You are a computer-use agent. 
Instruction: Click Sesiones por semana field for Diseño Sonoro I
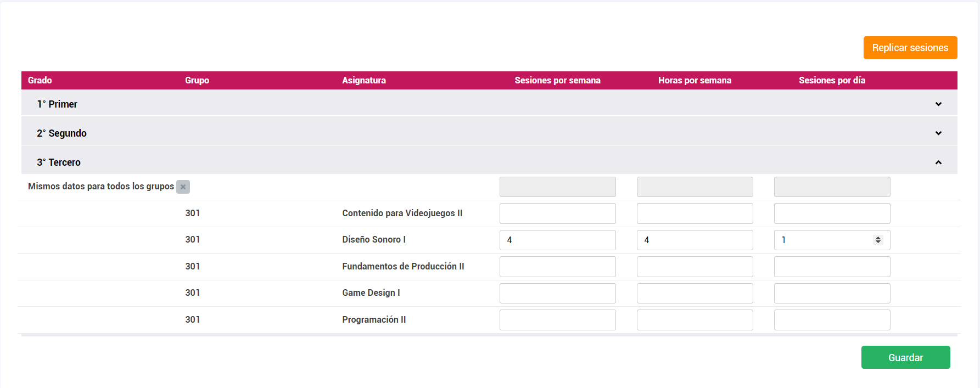click(x=557, y=240)
